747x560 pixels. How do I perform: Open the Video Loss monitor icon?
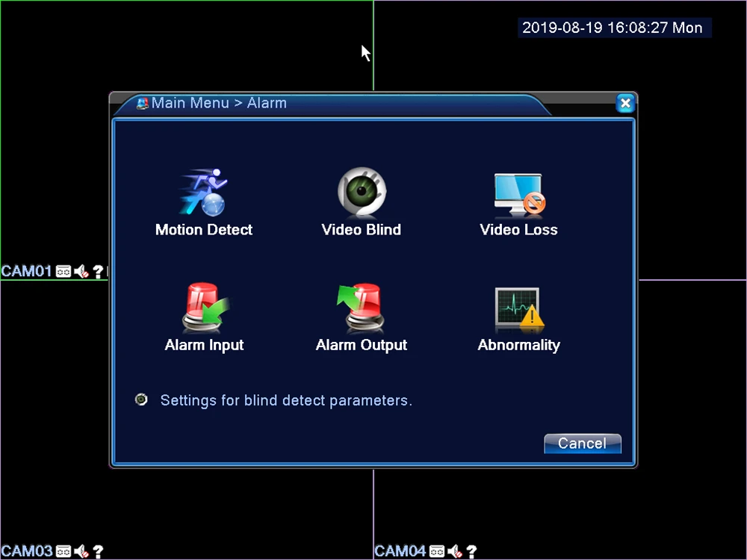[519, 194]
